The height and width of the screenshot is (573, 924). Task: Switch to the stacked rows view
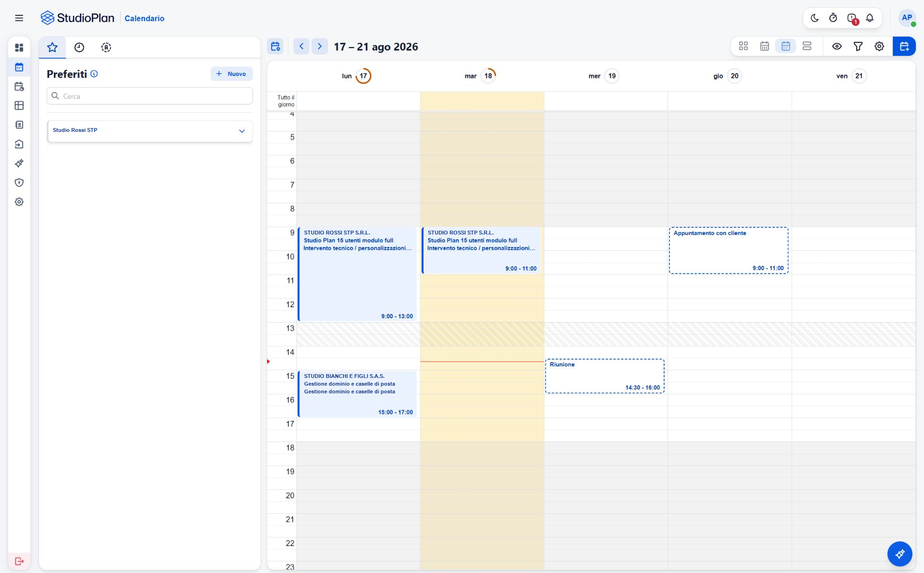point(807,46)
